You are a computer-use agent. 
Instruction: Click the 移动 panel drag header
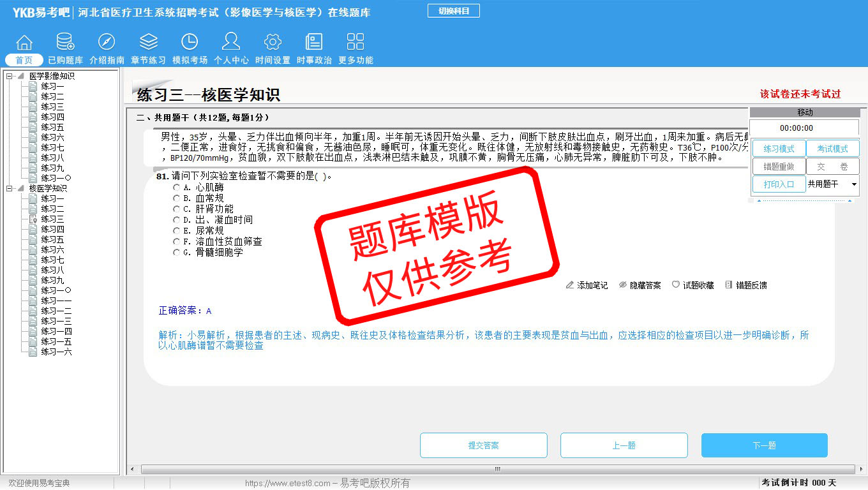[x=804, y=112]
